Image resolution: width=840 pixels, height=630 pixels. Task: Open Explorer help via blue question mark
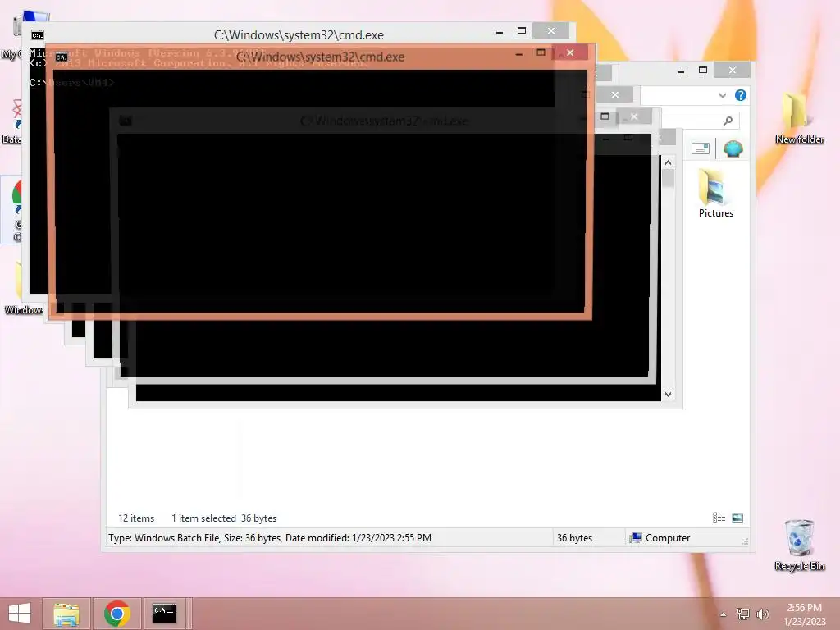(741, 95)
